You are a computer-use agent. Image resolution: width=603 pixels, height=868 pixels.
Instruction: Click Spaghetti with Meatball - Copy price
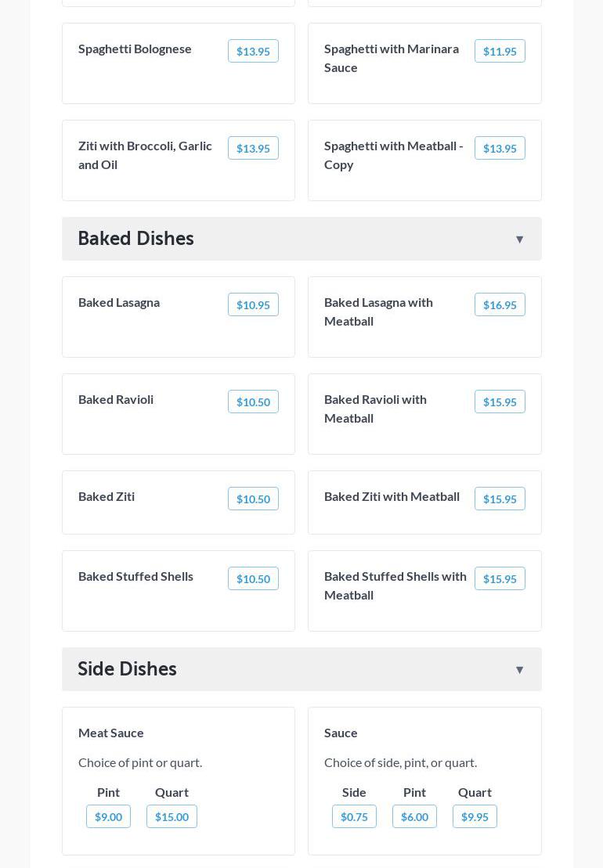coord(500,149)
